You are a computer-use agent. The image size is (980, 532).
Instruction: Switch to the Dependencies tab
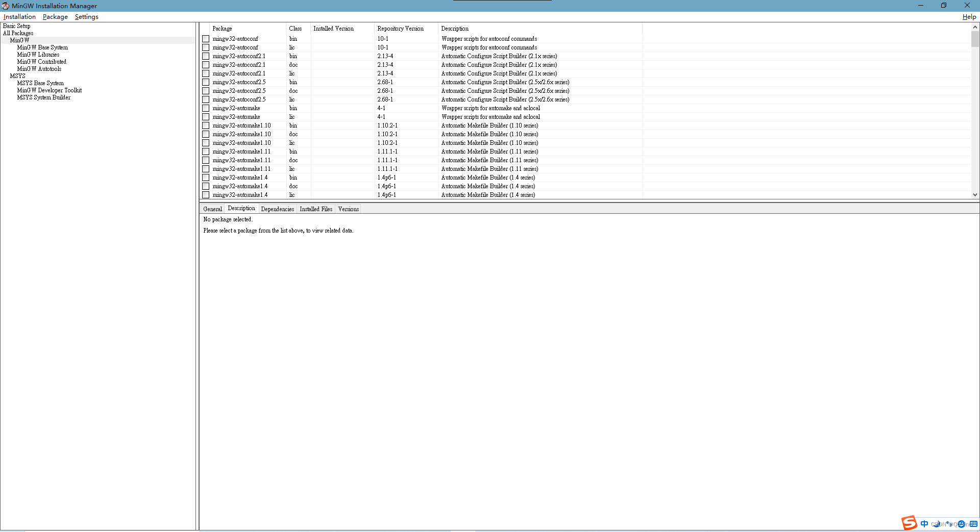coord(277,209)
